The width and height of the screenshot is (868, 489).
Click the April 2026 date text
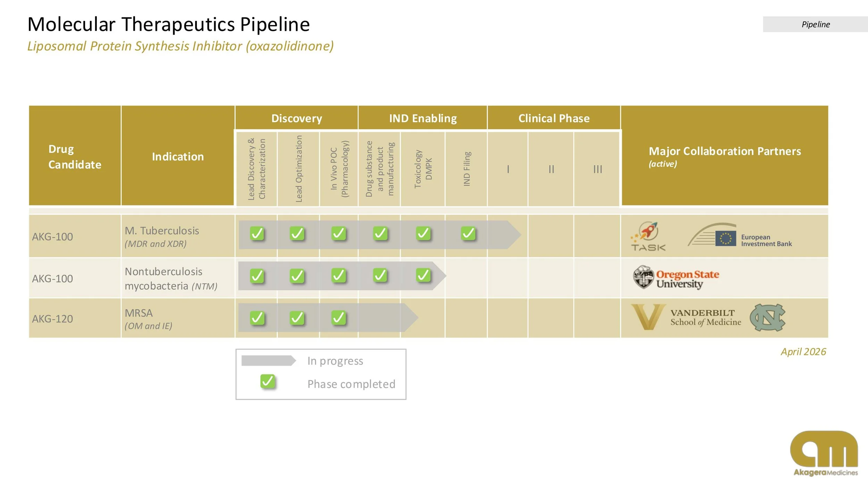coord(803,352)
